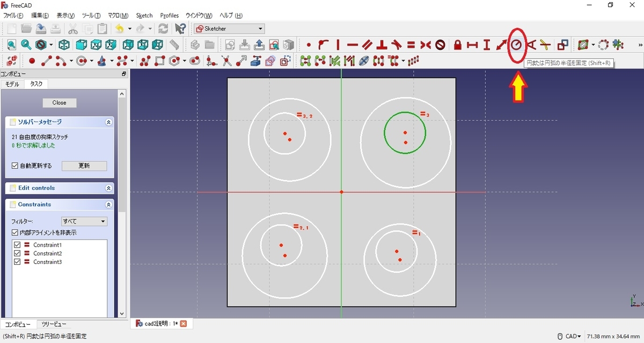Click dimensions readout 71.38 mm x 34.64 mm
This screenshot has height=343, width=644.
[613, 337]
